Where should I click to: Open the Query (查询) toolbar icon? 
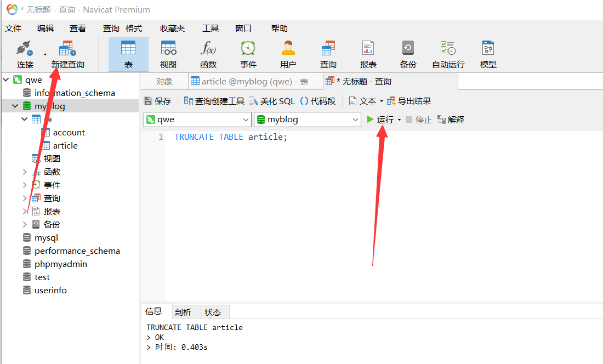[x=328, y=54]
